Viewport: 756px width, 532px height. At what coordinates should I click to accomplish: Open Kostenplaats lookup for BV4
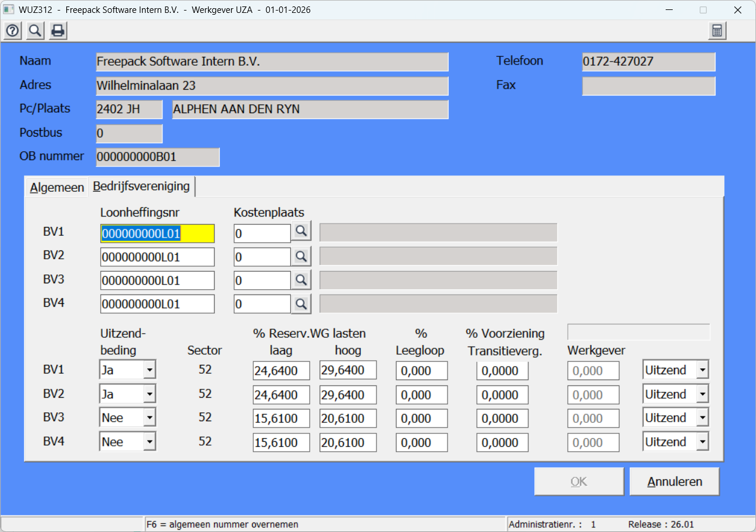[301, 304]
